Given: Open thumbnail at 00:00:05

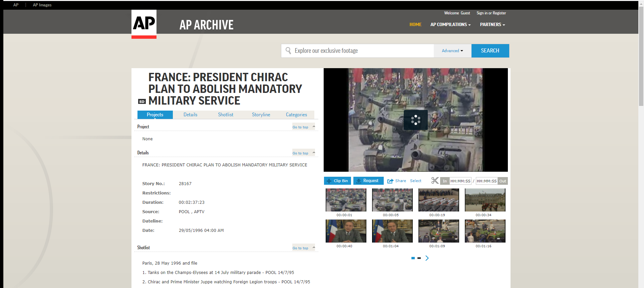Looking at the screenshot, I should (392, 200).
